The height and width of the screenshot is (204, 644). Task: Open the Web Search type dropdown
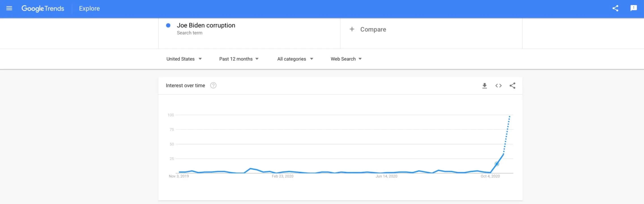346,59
